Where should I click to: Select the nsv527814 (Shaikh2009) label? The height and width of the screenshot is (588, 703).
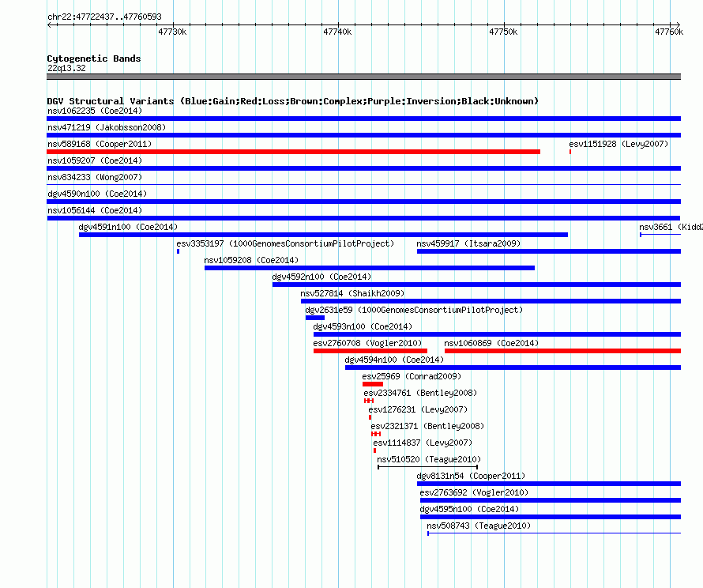click(352, 293)
